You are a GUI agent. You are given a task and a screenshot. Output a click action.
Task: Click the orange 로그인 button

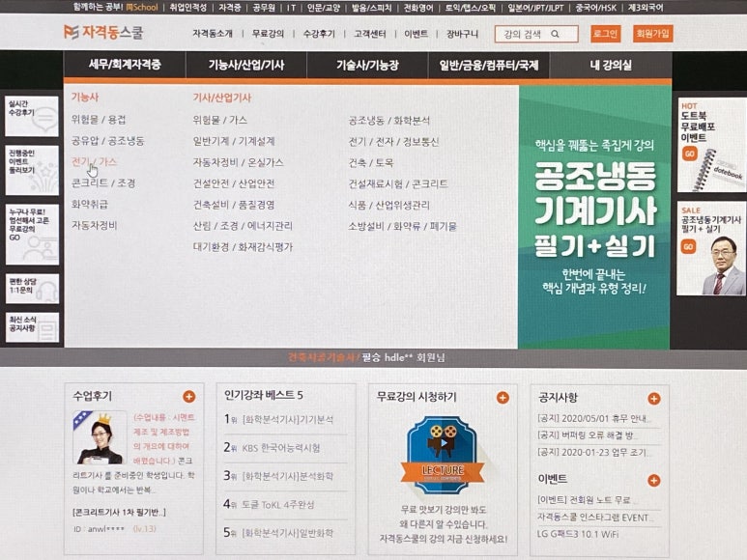(606, 34)
